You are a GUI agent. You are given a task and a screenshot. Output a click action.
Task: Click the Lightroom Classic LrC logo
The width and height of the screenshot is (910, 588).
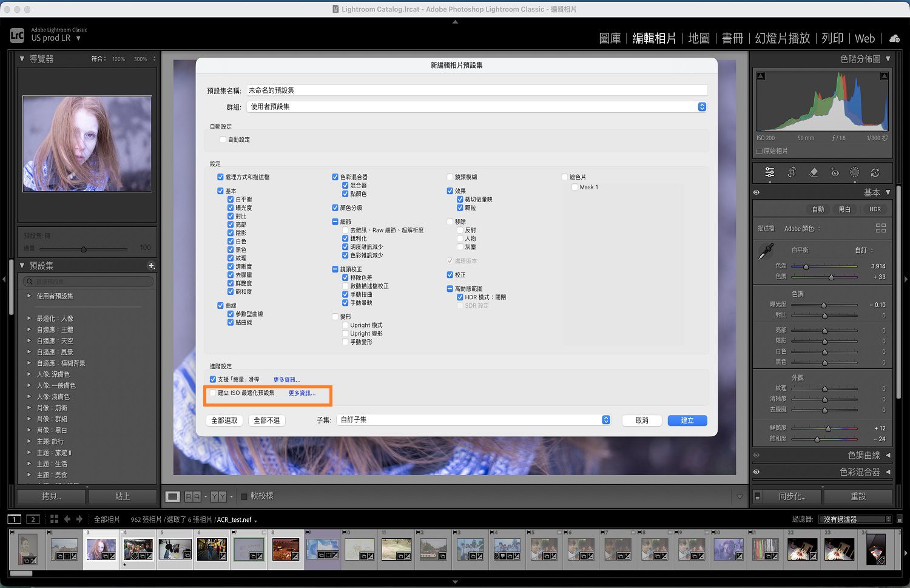pyautogui.click(x=17, y=35)
